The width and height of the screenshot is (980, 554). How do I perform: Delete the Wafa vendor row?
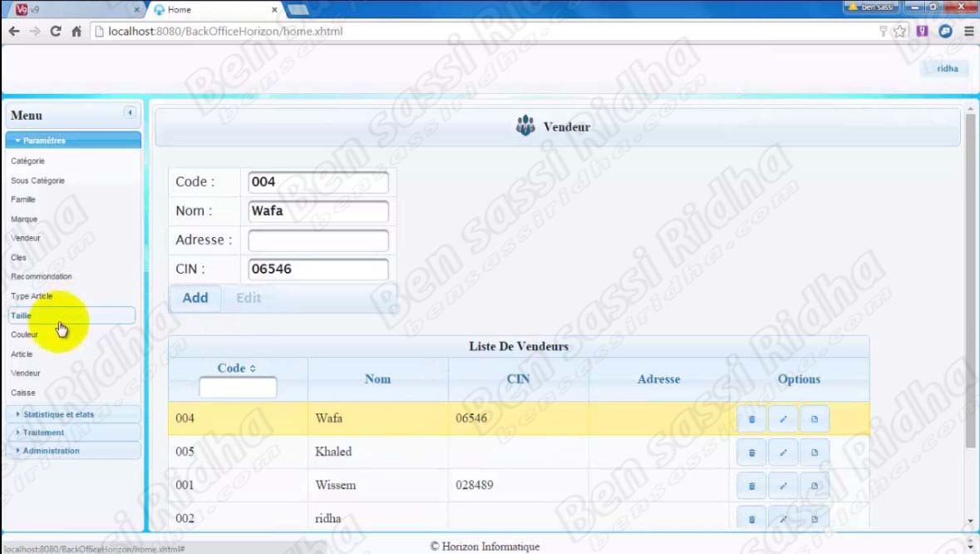tap(751, 419)
